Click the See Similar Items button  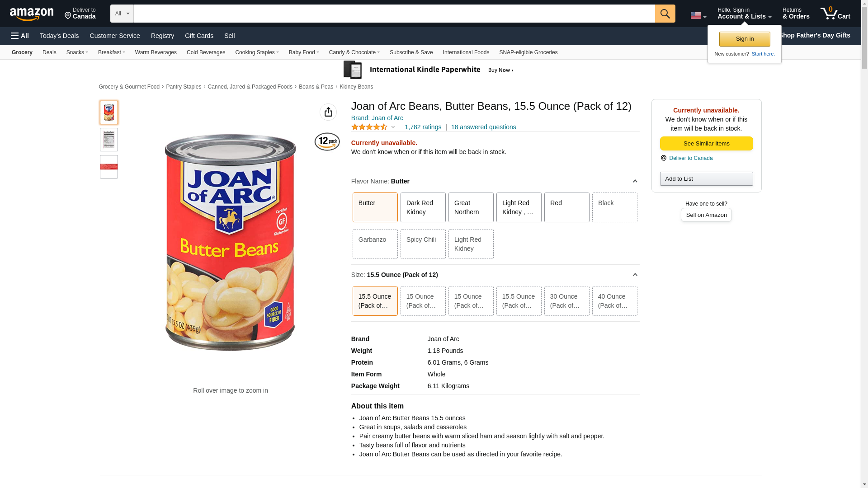tap(706, 144)
